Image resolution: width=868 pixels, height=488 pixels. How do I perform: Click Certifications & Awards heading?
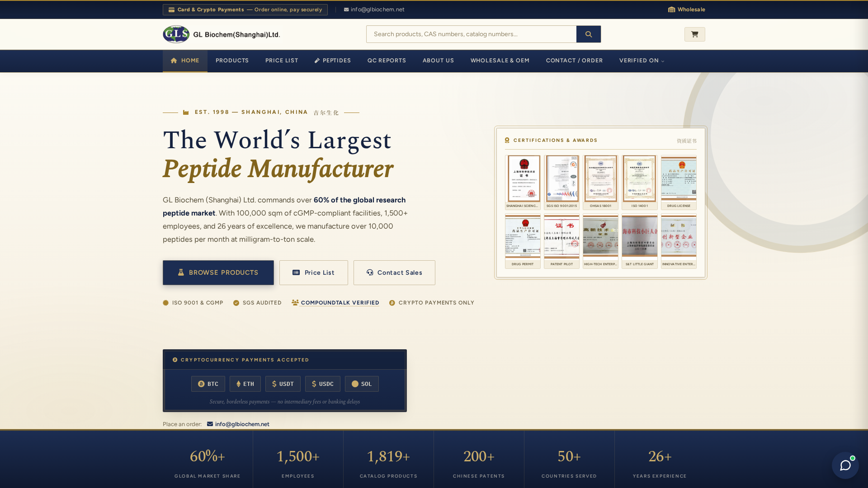click(551, 141)
